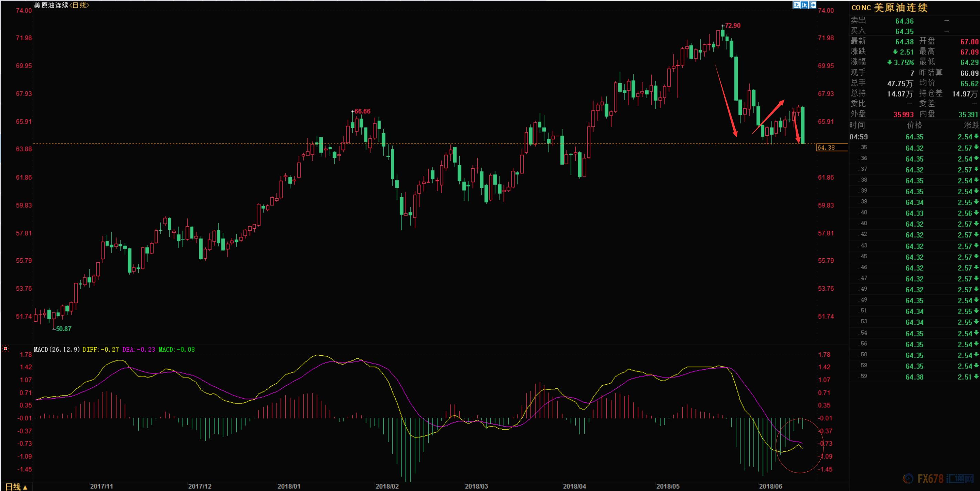
Task: Select the 2018/01 timeline label
Action: coord(289,486)
